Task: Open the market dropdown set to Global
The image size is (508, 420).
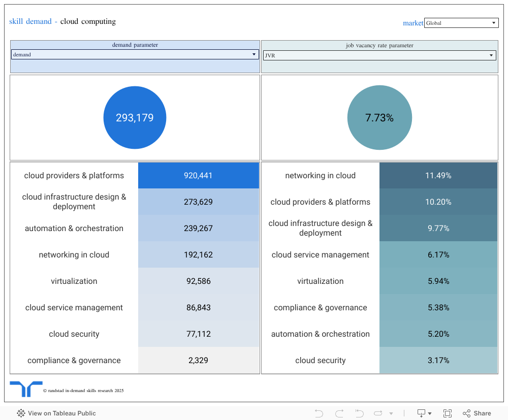Action: click(461, 23)
